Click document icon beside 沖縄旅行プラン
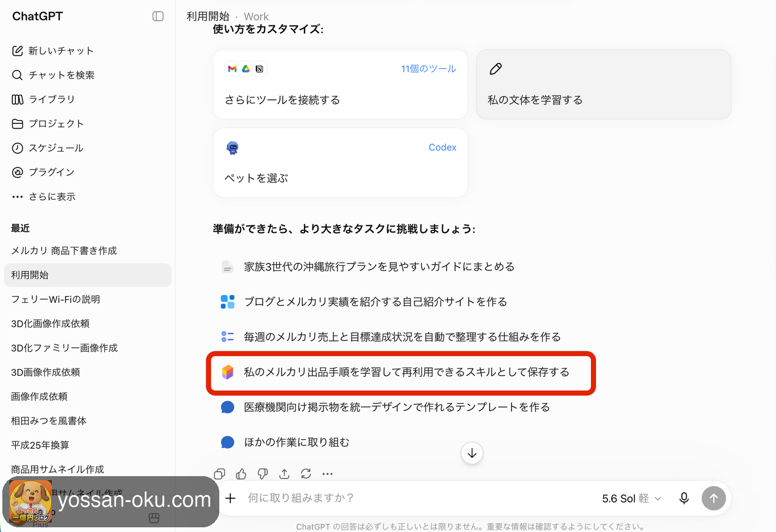 click(228, 267)
